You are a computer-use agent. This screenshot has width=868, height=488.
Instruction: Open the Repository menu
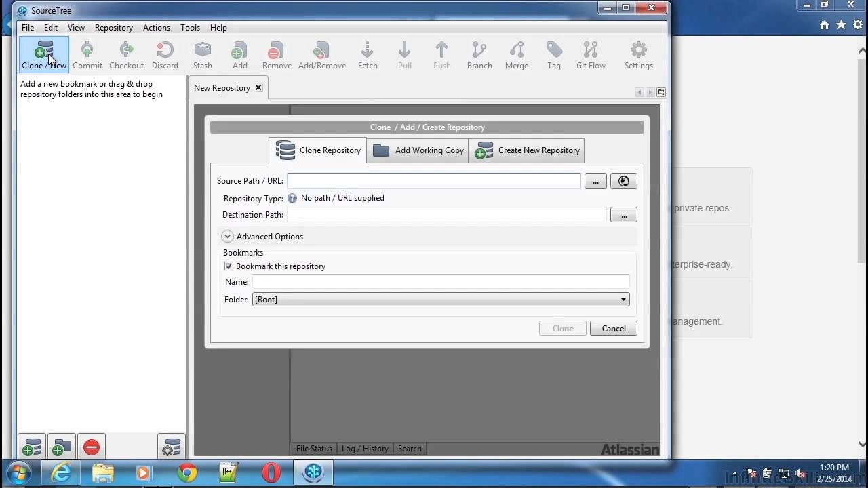pyautogui.click(x=114, y=28)
